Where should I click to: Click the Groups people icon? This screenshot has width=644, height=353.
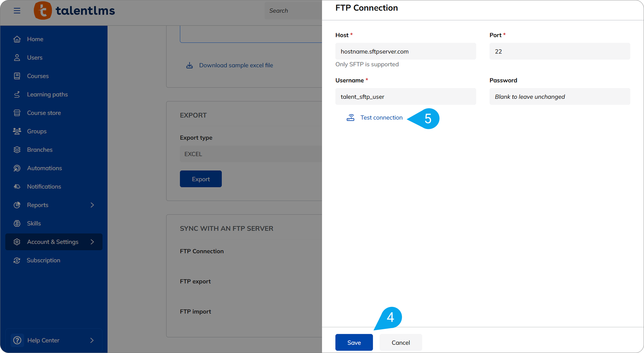(x=17, y=131)
